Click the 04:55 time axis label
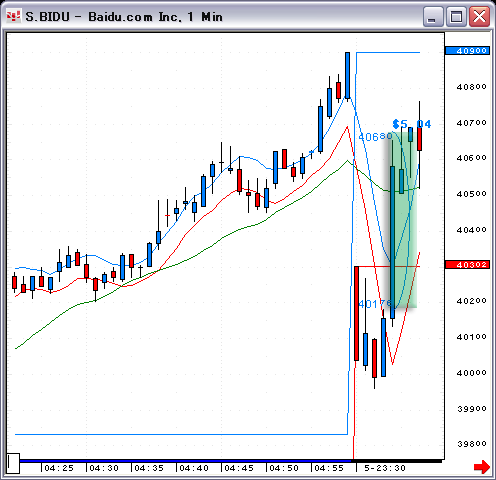This screenshot has width=496, height=480. pos(329,468)
